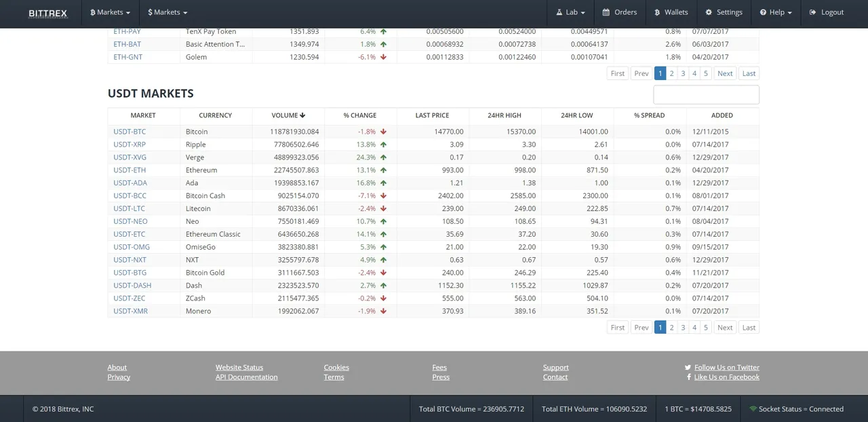This screenshot has height=422, width=868.
Task: Open the Contact footer link
Action: click(x=555, y=377)
